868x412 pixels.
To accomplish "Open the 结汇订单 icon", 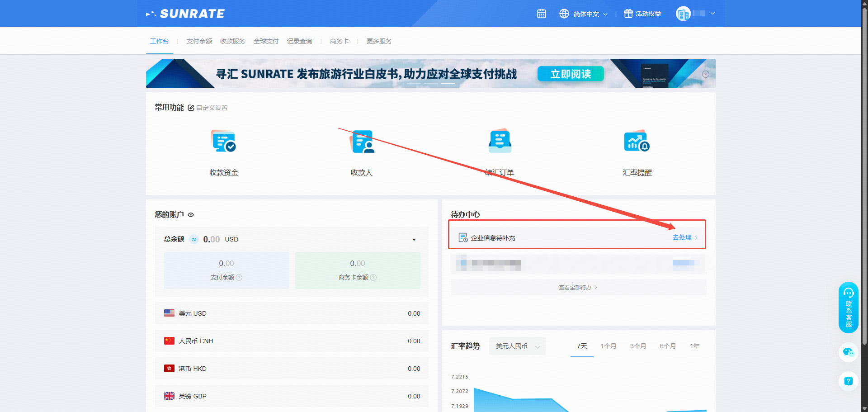I will (500, 142).
